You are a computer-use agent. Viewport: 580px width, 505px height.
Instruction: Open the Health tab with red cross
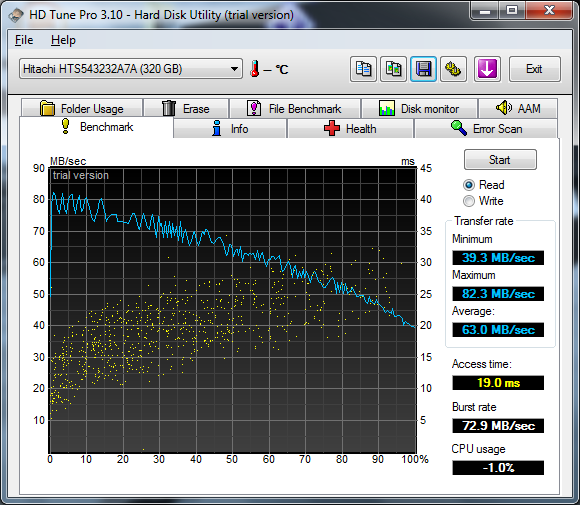tap(350, 129)
